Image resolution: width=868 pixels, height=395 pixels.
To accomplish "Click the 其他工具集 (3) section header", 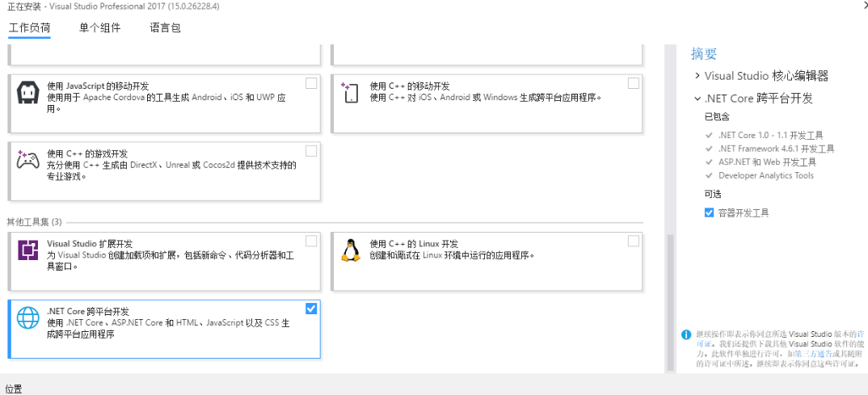I will coord(34,222).
